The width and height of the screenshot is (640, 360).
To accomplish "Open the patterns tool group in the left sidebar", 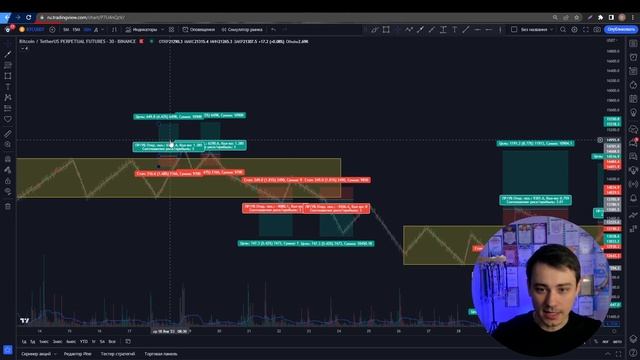I will click(8, 98).
